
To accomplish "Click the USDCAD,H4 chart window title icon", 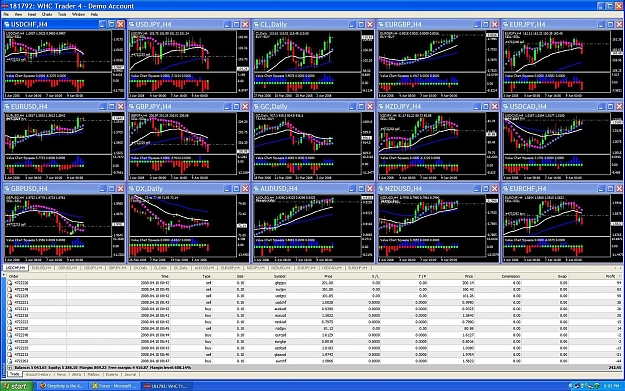I will [506, 106].
